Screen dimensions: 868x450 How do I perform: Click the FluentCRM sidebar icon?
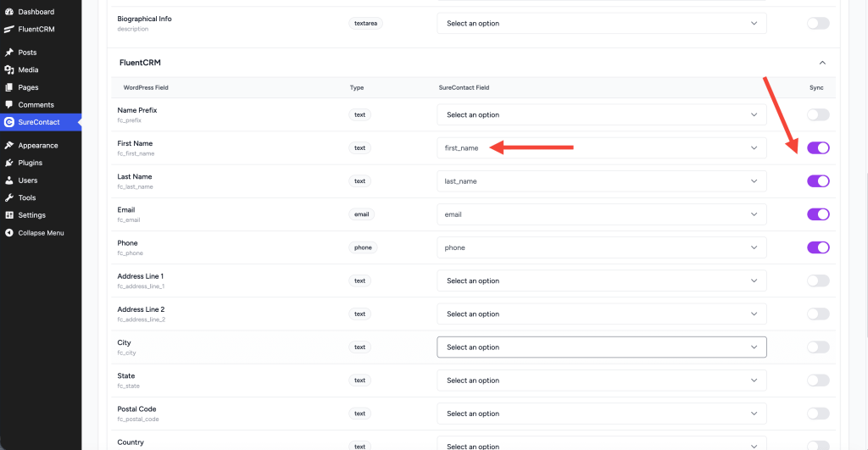[9, 29]
